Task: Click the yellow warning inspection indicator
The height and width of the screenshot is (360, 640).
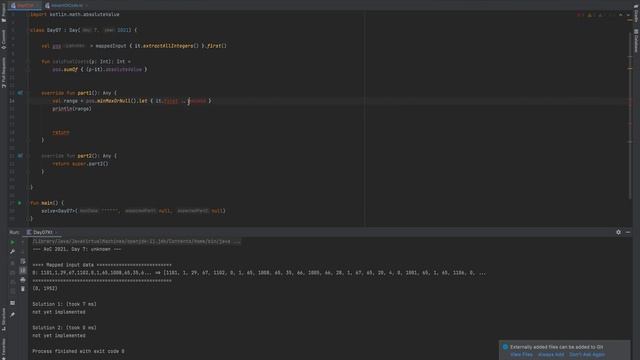Action: pyautogui.click(x=589, y=15)
